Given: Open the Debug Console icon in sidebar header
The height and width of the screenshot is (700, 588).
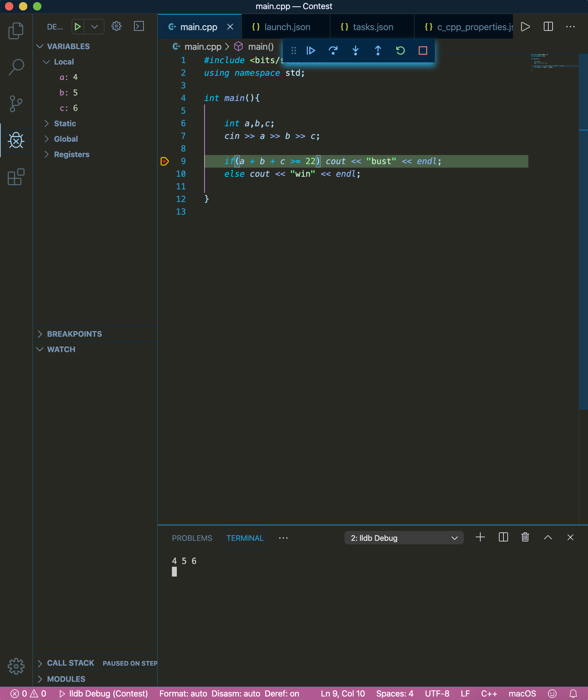Looking at the screenshot, I should pyautogui.click(x=139, y=26).
